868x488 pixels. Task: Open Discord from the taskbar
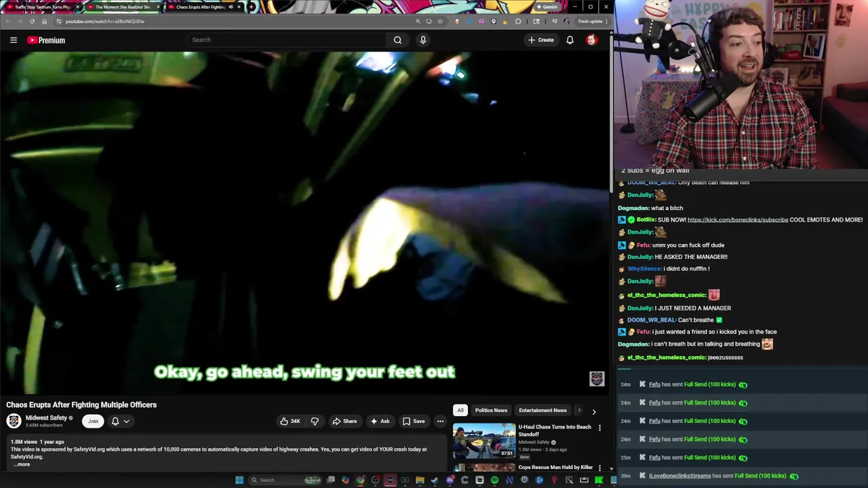coord(450,480)
